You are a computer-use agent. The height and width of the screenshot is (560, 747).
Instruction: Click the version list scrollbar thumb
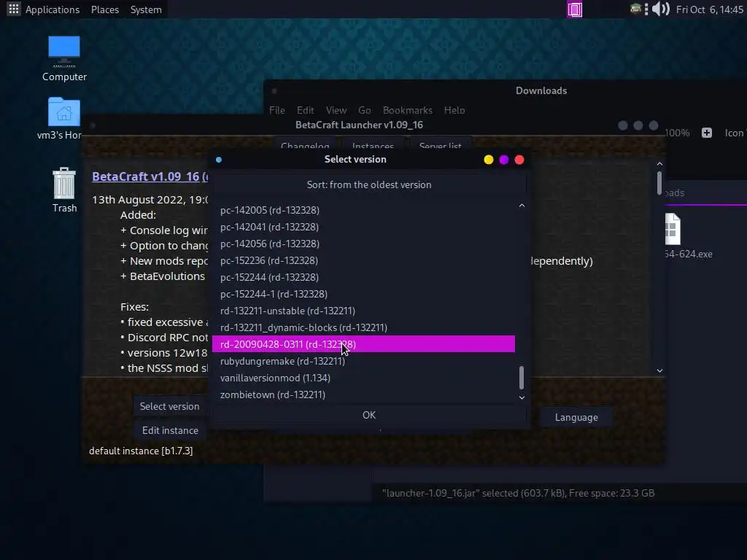pyautogui.click(x=522, y=377)
